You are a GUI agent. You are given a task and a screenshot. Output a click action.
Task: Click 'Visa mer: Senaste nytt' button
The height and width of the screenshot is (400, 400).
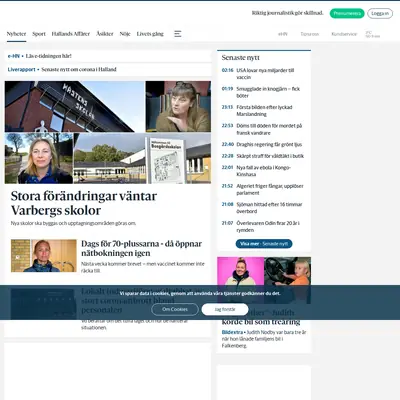click(264, 244)
